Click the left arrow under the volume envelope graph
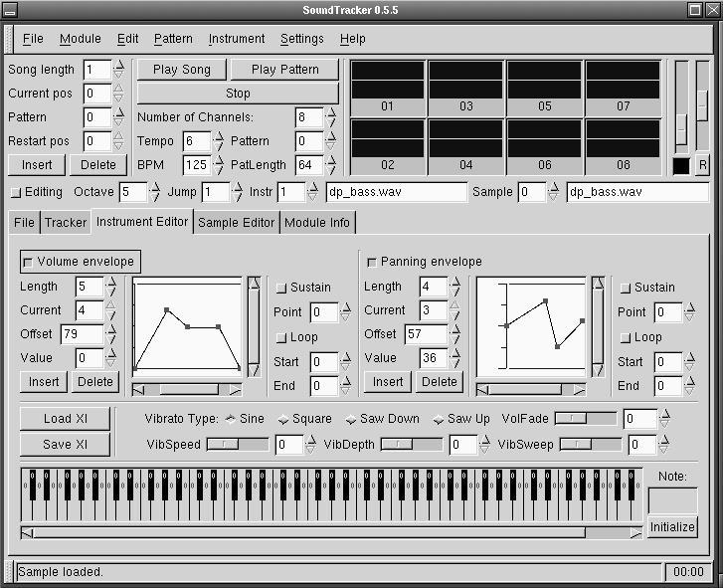 pos(138,390)
